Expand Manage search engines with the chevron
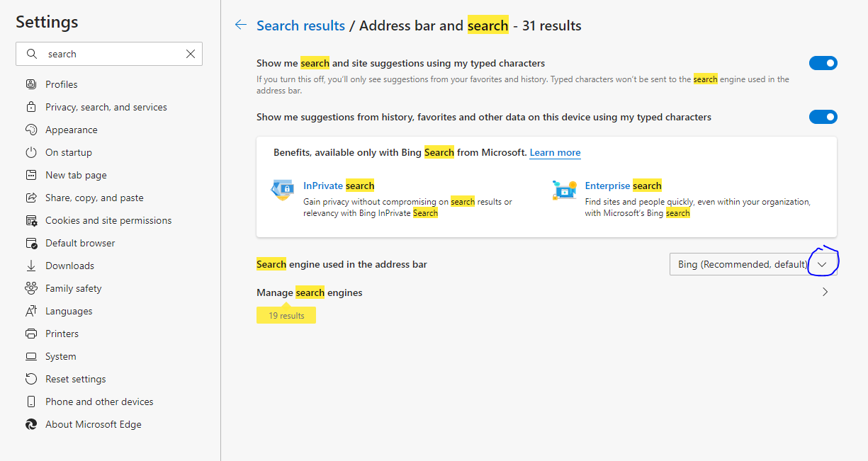The image size is (868, 461). click(825, 292)
